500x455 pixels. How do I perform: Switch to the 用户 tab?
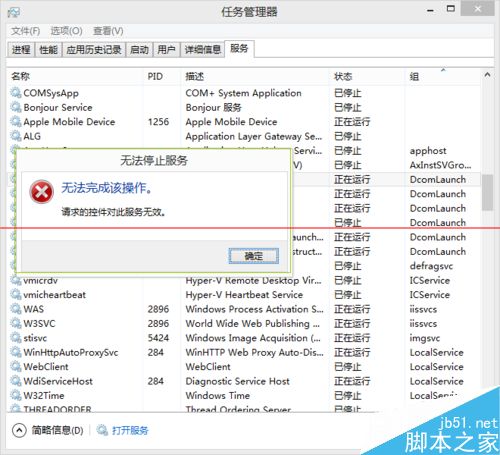pyautogui.click(x=166, y=50)
